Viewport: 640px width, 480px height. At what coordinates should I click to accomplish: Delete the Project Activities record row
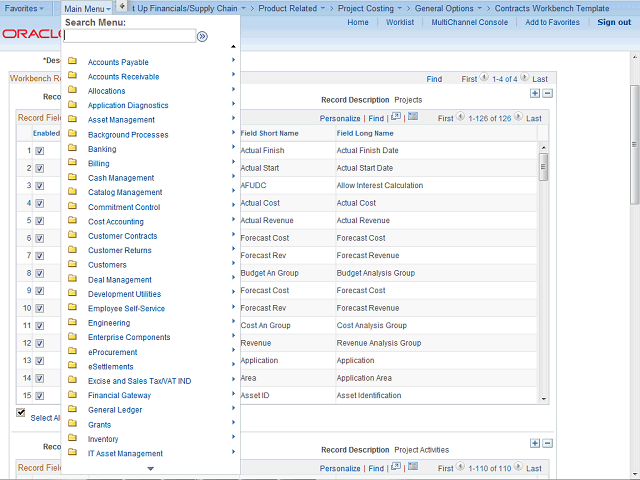pyautogui.click(x=548, y=443)
